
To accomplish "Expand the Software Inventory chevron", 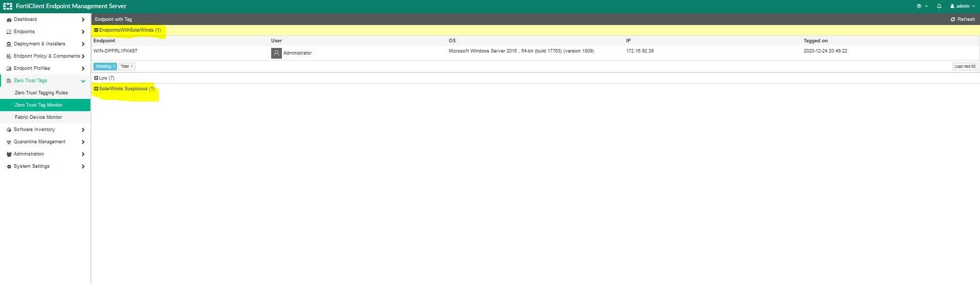I will pyautogui.click(x=83, y=130).
